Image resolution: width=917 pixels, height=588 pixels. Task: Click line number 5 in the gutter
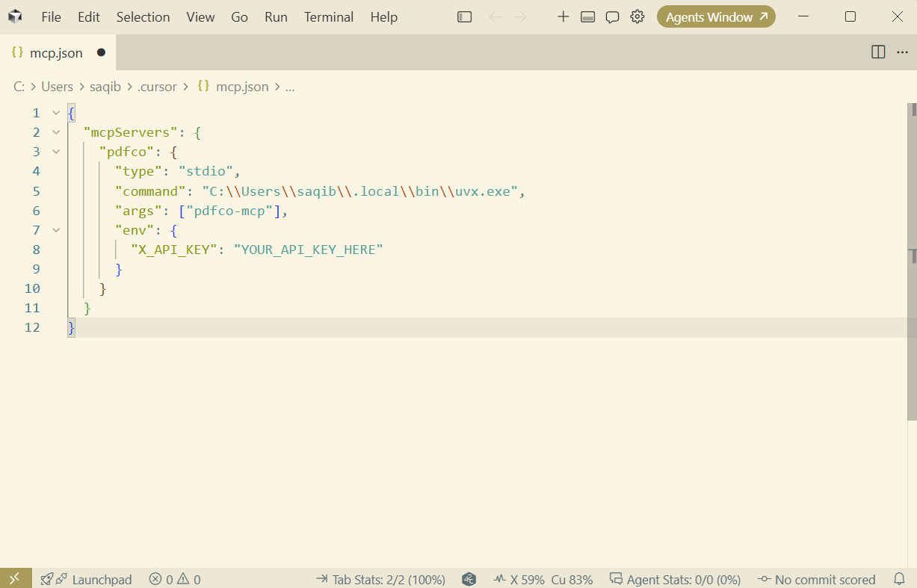point(36,191)
